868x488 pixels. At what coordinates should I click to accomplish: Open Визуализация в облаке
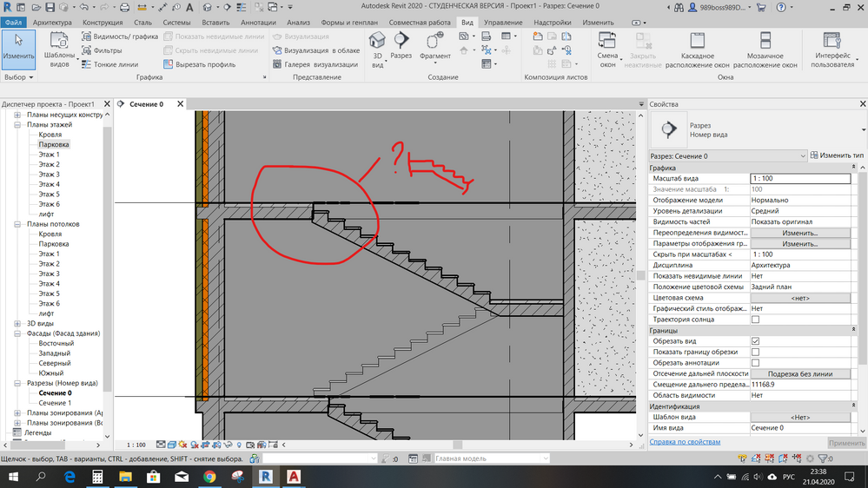(x=316, y=50)
